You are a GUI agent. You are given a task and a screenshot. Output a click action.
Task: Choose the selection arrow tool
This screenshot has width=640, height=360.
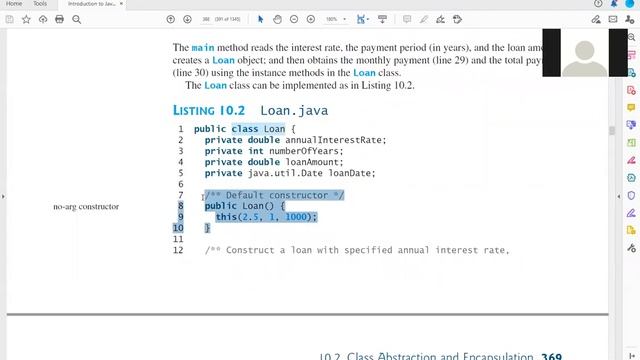pos(260,19)
